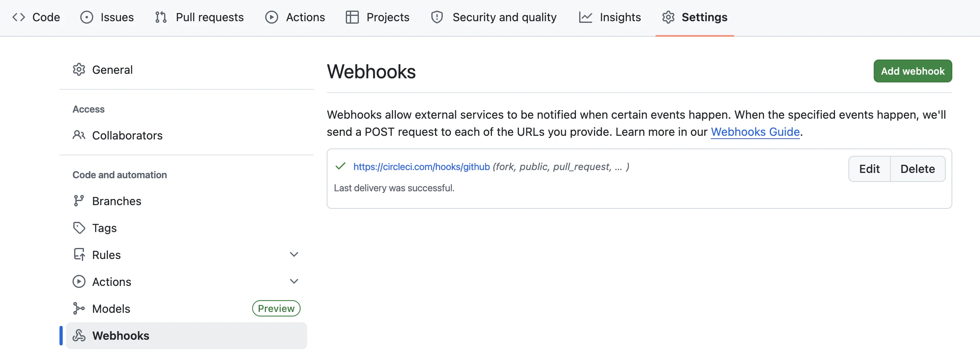980x354 pixels.
Task: Select the Branches item in sidebar
Action: (x=116, y=201)
